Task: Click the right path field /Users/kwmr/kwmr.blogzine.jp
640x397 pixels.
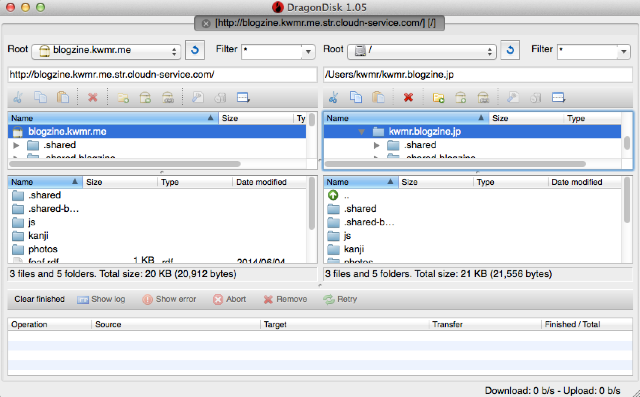Action: (x=478, y=75)
